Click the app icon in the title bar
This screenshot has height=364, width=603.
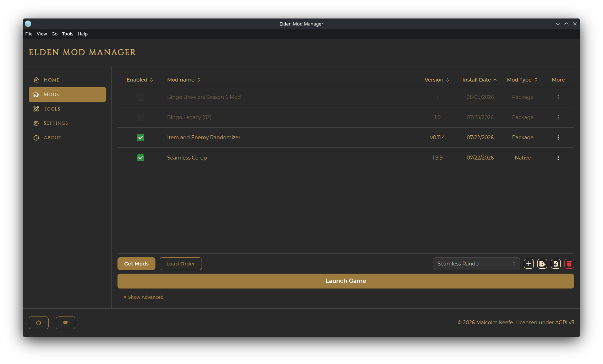28,24
